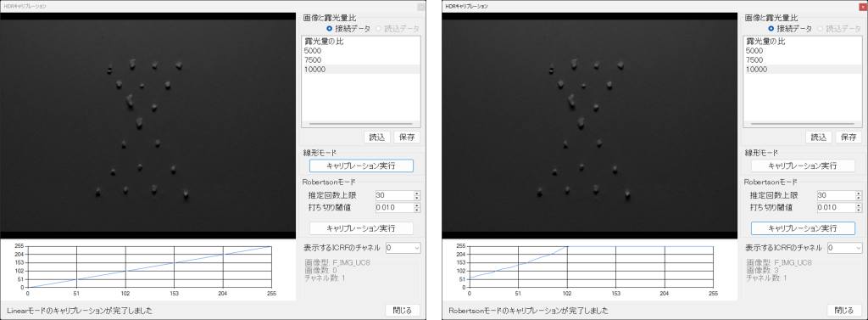The image size is (868, 320).
Task: Click 保存 button in right window
Action: [x=848, y=137]
